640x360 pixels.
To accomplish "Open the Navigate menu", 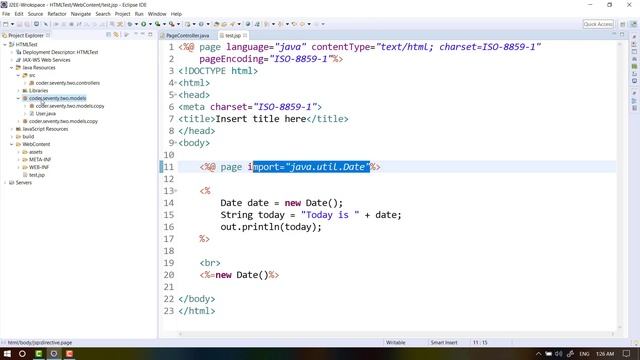I will pos(81,14).
